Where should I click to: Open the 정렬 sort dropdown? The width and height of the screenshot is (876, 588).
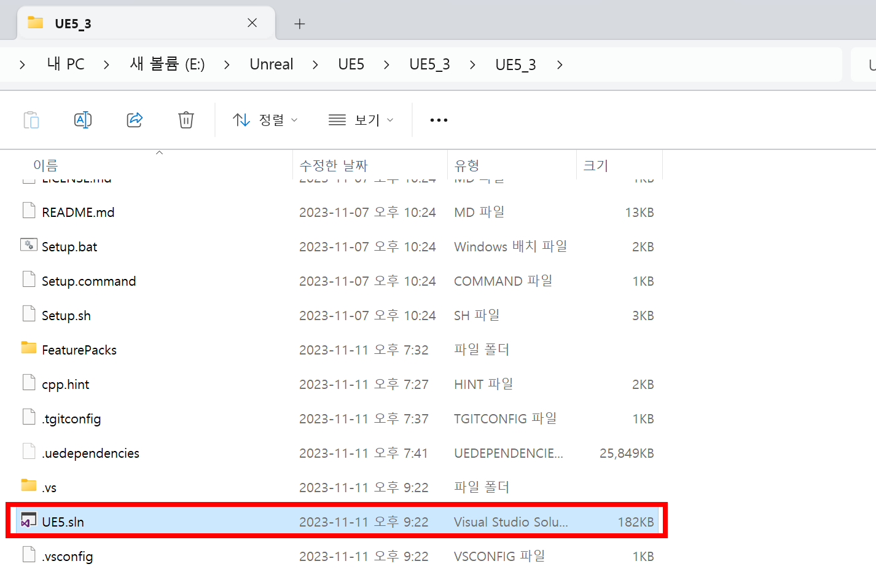click(x=265, y=120)
